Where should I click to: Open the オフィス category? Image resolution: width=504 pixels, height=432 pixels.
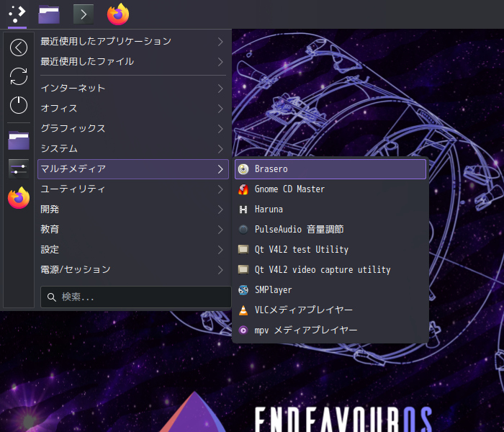click(x=133, y=109)
